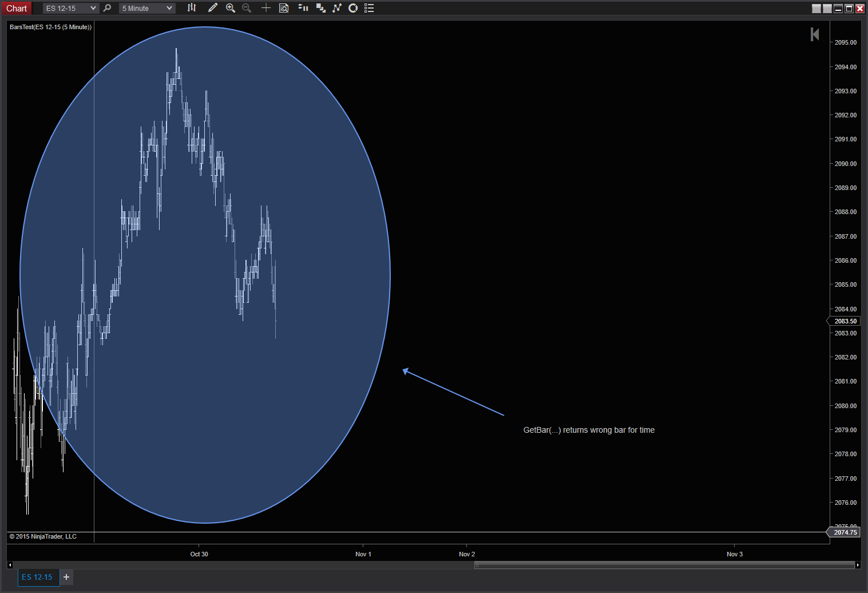Screen dimensions: 868x593
Task: Click the 2079.00 price axis label
Action: coord(846,430)
